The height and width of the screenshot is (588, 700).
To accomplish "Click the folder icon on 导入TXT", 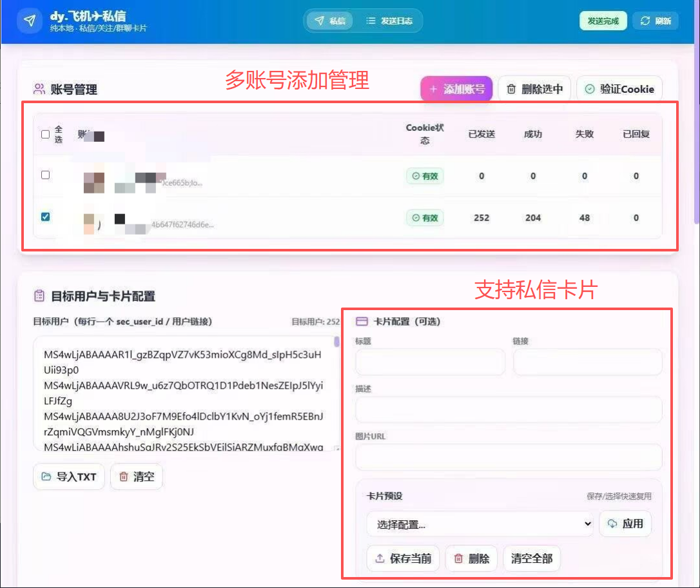I will [46, 477].
